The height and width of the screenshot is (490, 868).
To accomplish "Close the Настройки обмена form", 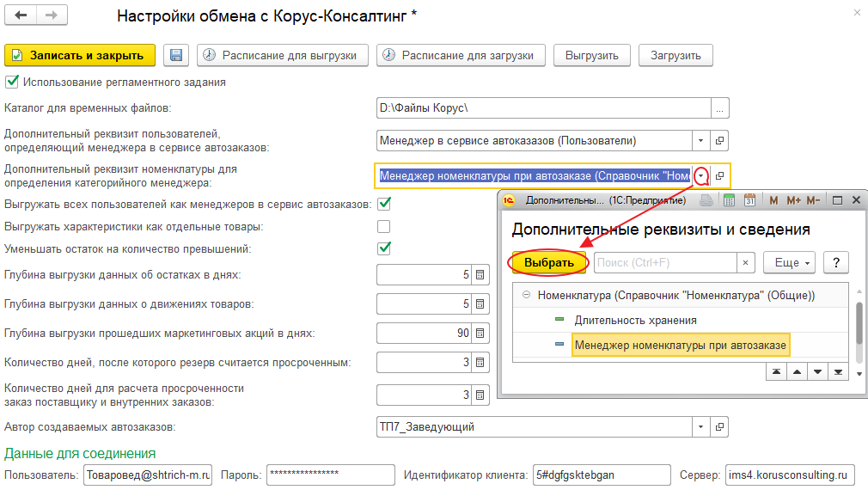I will pyautogui.click(x=857, y=12).
